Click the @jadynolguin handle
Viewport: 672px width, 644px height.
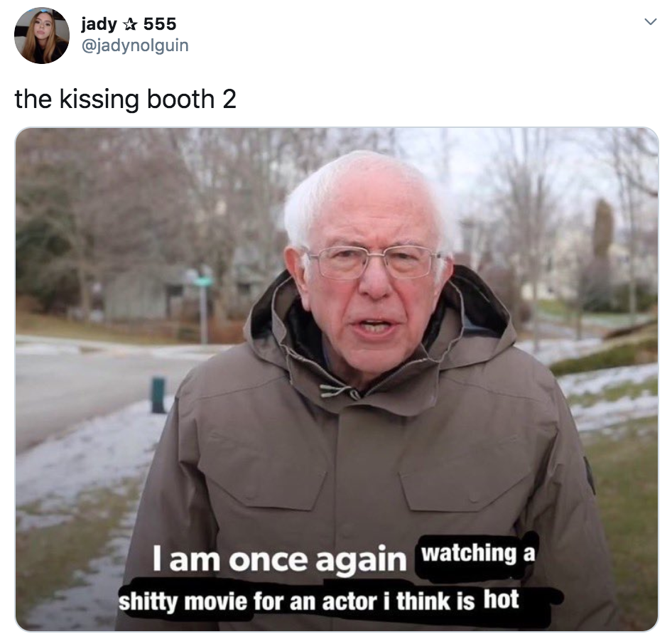(x=134, y=45)
